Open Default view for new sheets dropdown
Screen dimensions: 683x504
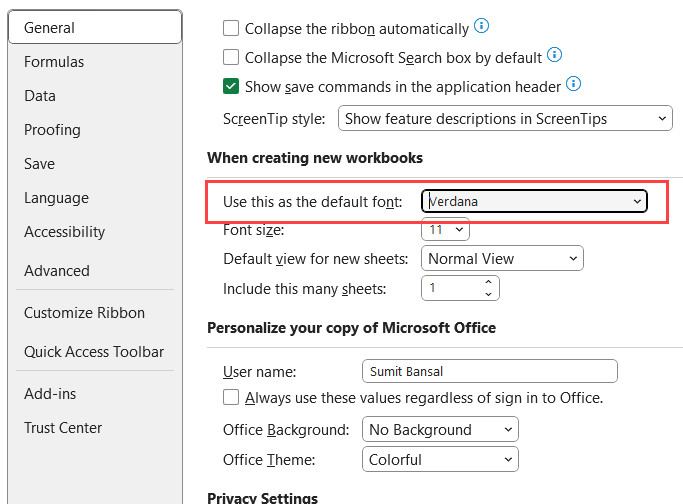click(x=503, y=259)
